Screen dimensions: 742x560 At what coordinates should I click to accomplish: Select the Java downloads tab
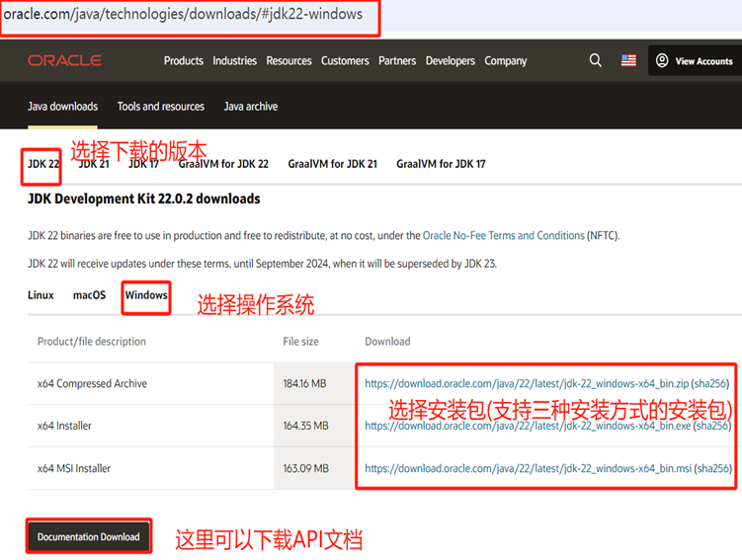[x=62, y=107]
